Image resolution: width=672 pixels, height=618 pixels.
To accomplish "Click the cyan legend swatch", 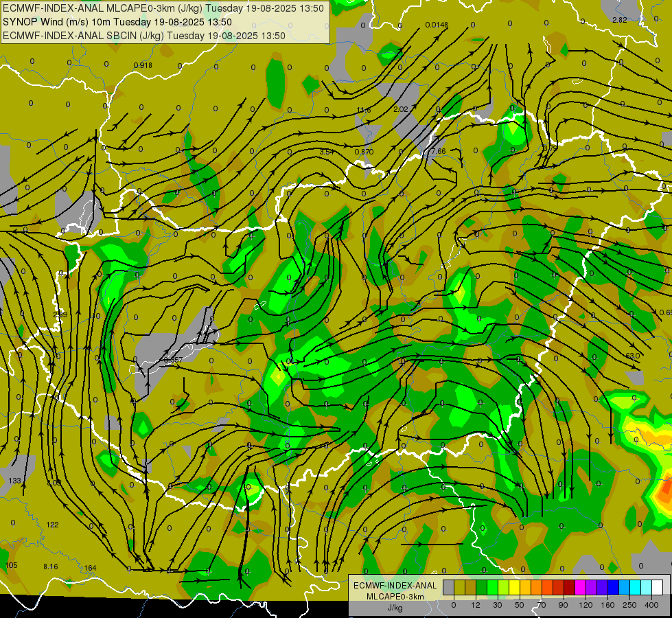I will [636, 587].
